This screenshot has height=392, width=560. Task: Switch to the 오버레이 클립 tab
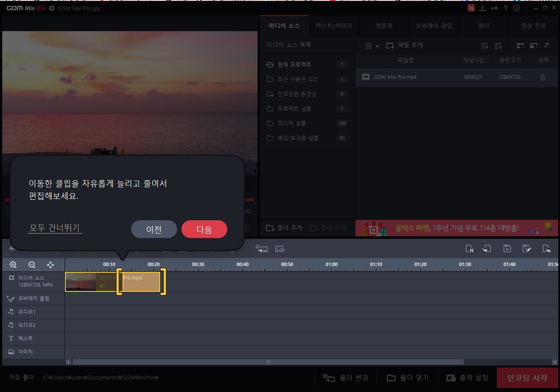click(x=434, y=26)
